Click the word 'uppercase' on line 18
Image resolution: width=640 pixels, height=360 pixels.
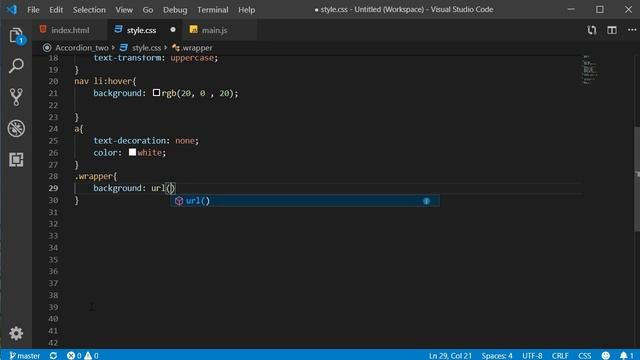coord(192,58)
